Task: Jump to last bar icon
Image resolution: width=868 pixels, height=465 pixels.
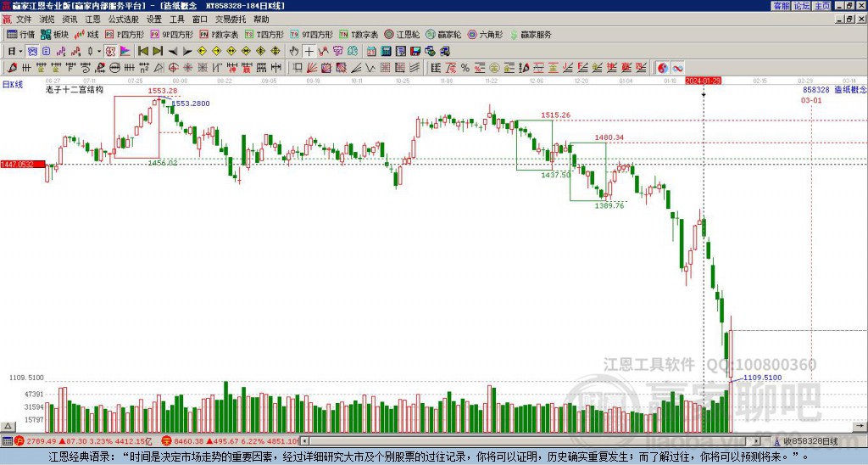Action: pos(158,52)
